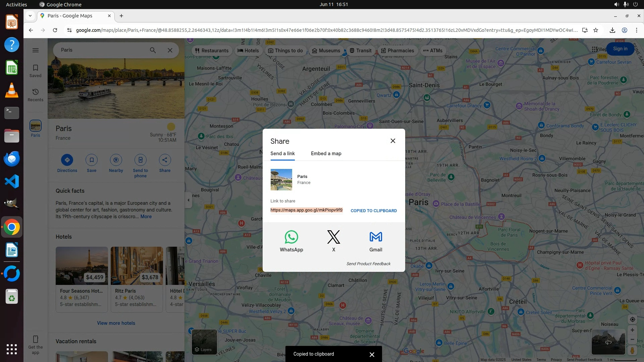644x362 pixels.
Task: Click the share link text field
Action: [306, 210]
